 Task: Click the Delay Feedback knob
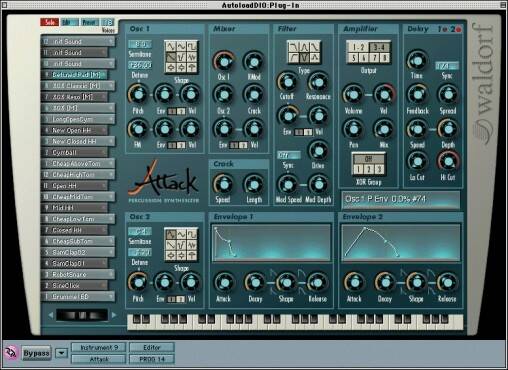click(x=417, y=95)
